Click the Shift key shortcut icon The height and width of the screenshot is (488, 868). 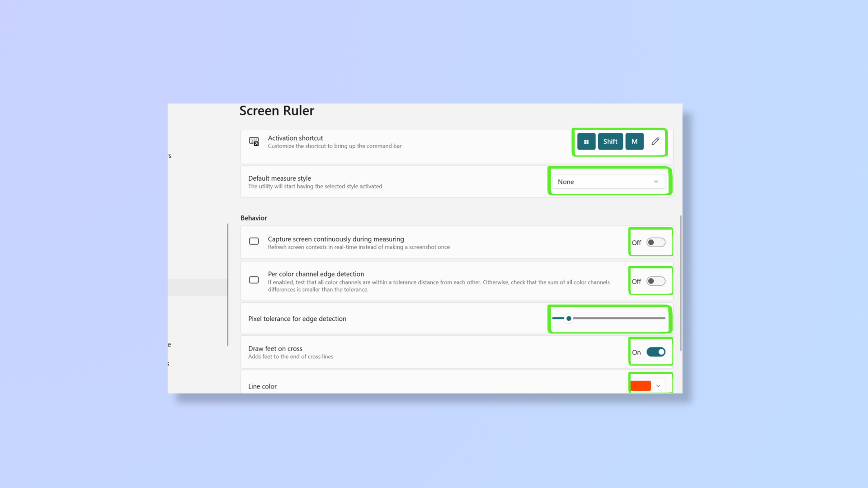[x=610, y=141]
